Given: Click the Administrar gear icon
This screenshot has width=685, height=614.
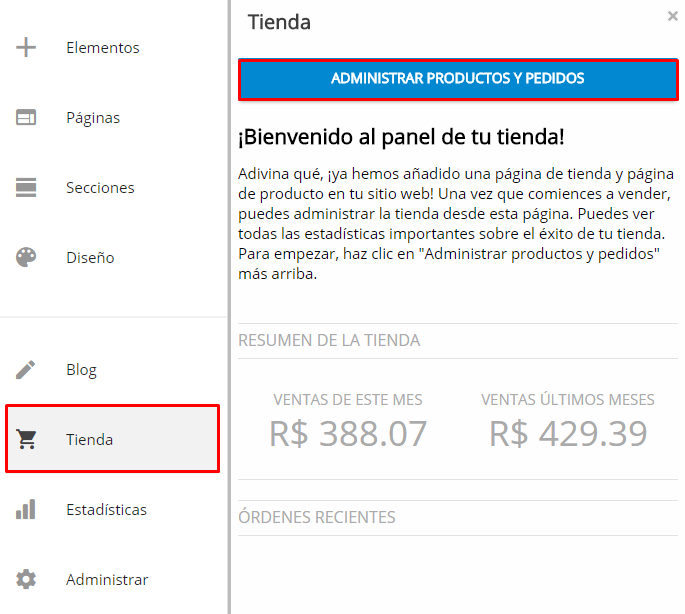Looking at the screenshot, I should pyautogui.click(x=26, y=579).
